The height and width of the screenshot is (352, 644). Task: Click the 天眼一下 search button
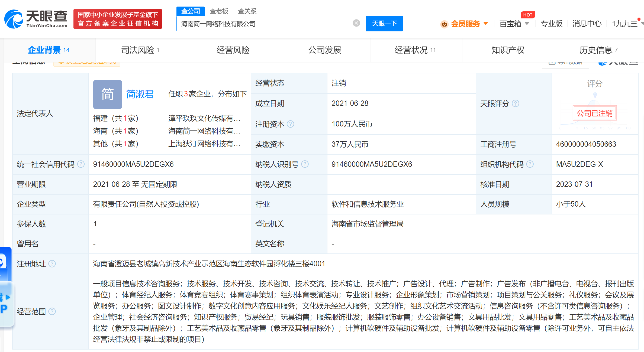click(x=384, y=24)
